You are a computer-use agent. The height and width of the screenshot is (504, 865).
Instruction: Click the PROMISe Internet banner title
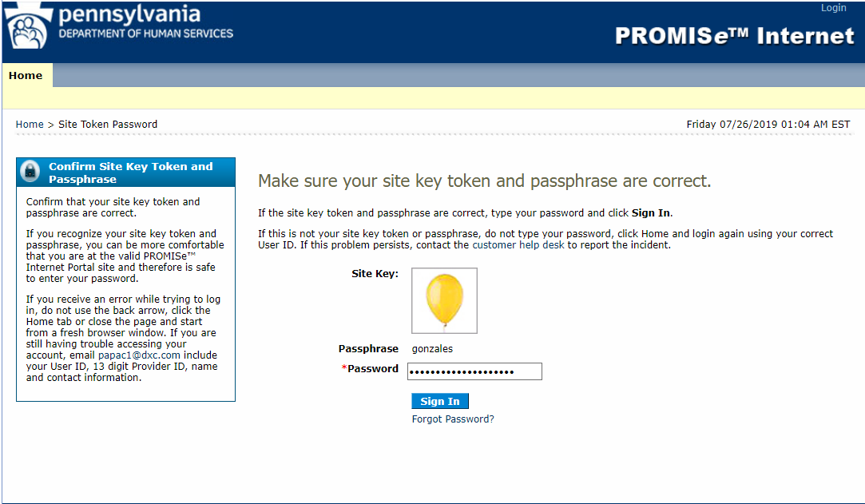pos(734,36)
